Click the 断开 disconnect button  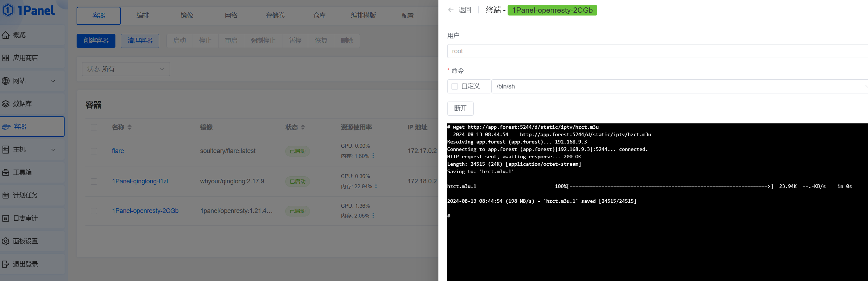click(x=460, y=109)
